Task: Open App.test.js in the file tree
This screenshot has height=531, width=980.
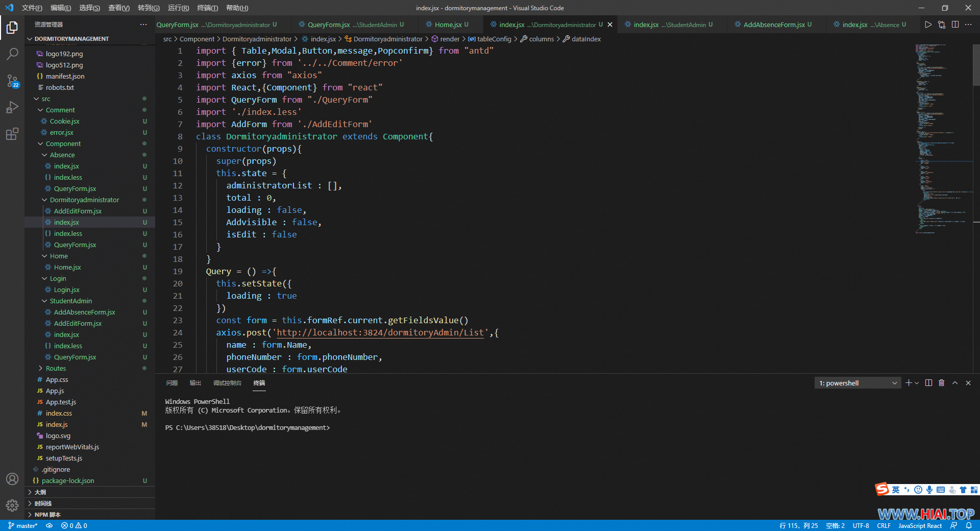Action: (x=61, y=402)
